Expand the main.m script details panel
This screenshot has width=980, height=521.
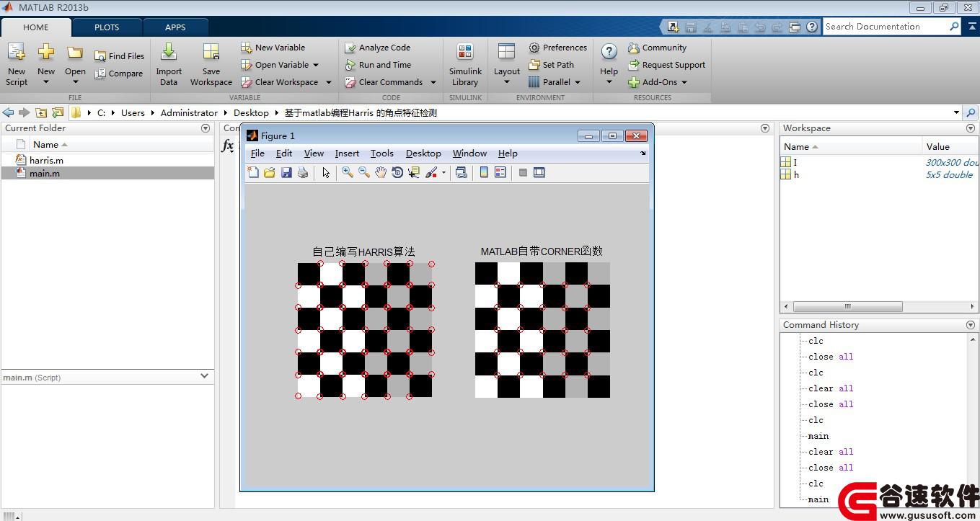(204, 375)
